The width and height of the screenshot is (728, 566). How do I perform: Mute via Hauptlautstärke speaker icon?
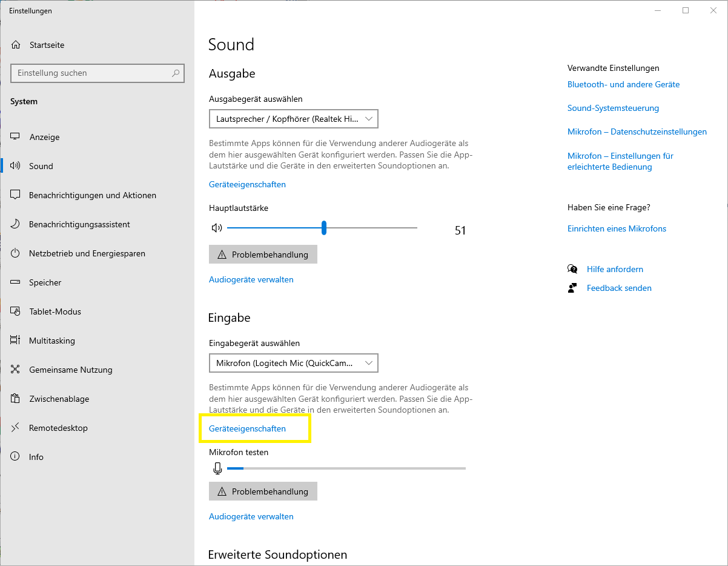pyautogui.click(x=217, y=228)
